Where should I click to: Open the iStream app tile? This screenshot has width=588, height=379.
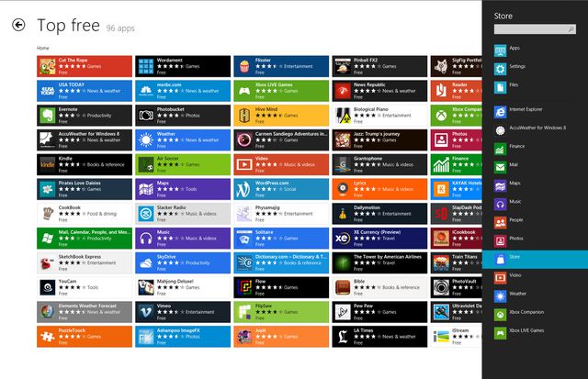click(456, 337)
